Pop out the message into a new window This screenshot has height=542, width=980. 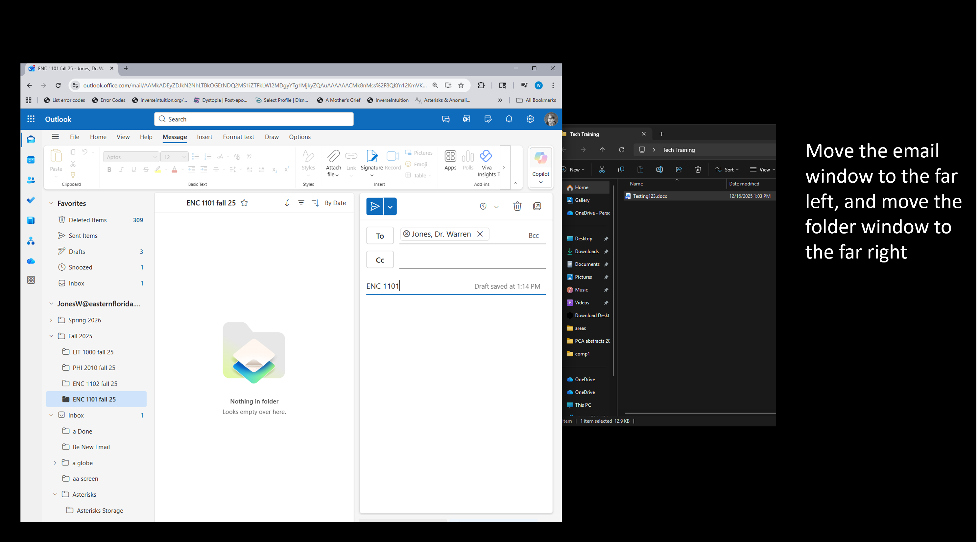tap(537, 206)
